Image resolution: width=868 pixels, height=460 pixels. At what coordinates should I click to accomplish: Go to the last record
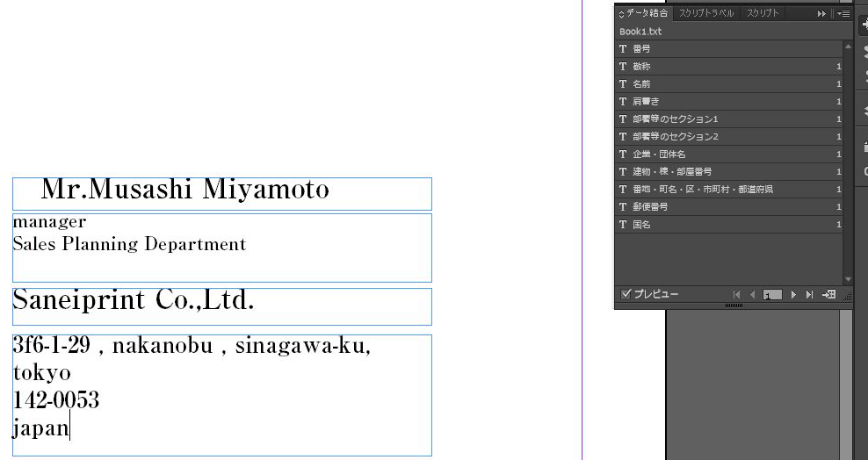click(809, 295)
